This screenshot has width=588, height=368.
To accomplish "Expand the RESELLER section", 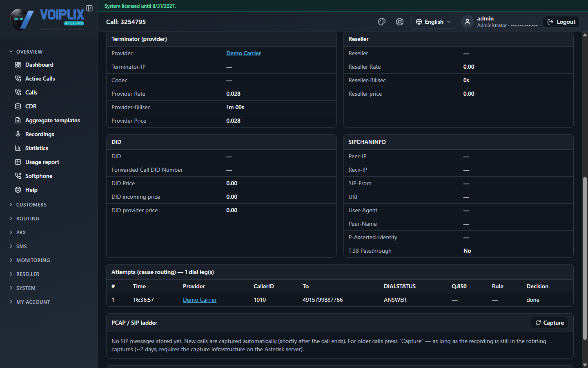I will click(28, 274).
